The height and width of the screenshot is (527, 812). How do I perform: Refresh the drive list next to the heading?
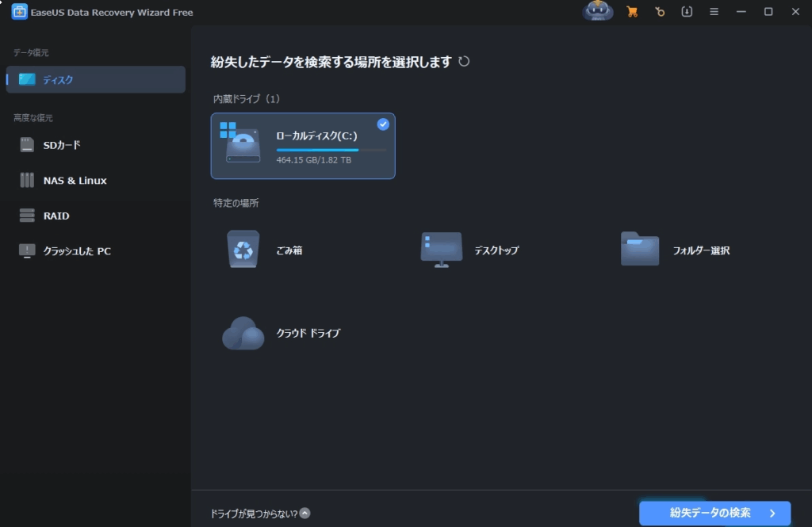464,62
